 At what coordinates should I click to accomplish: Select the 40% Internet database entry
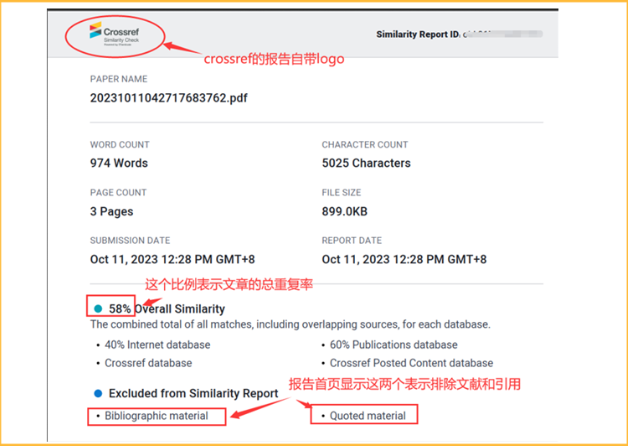click(157, 345)
